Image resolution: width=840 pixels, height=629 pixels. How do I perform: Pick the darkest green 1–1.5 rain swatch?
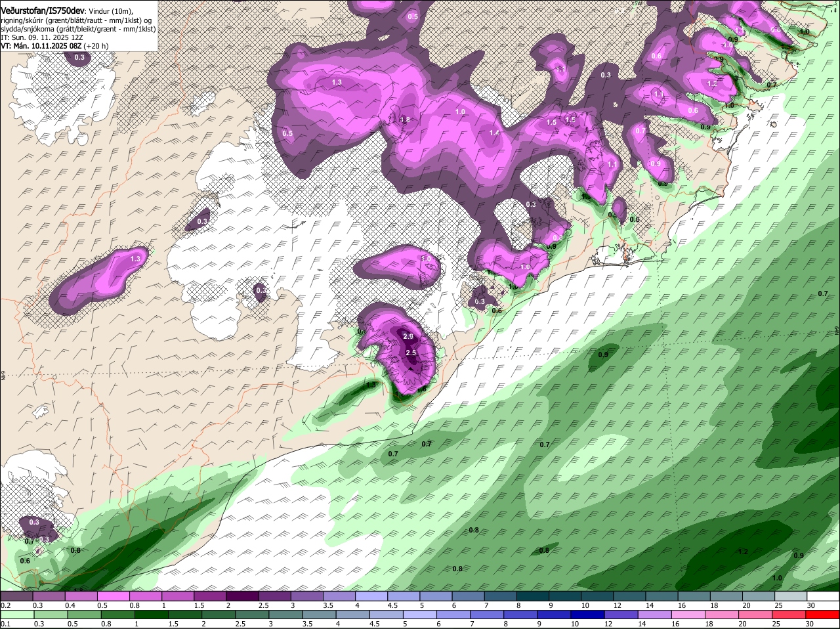[x=152, y=615]
